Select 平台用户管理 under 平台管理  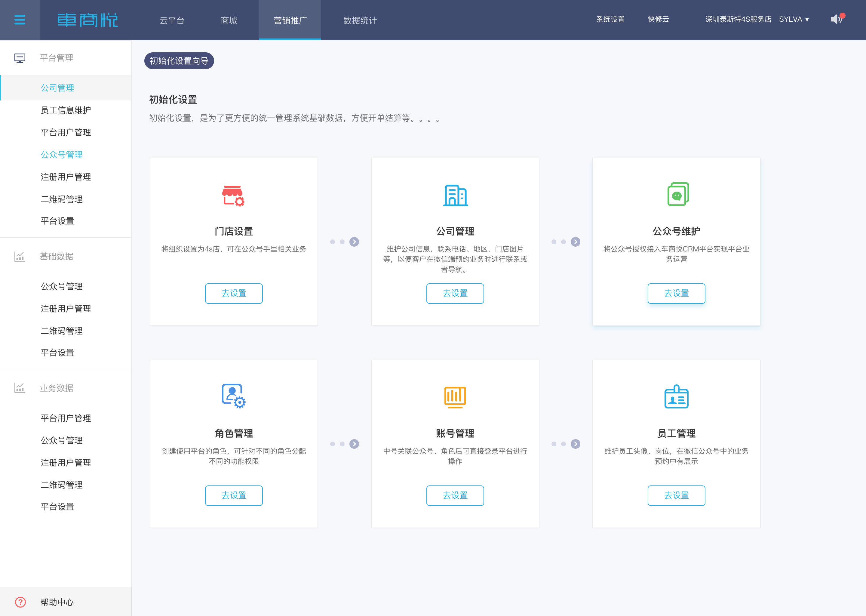point(66,132)
